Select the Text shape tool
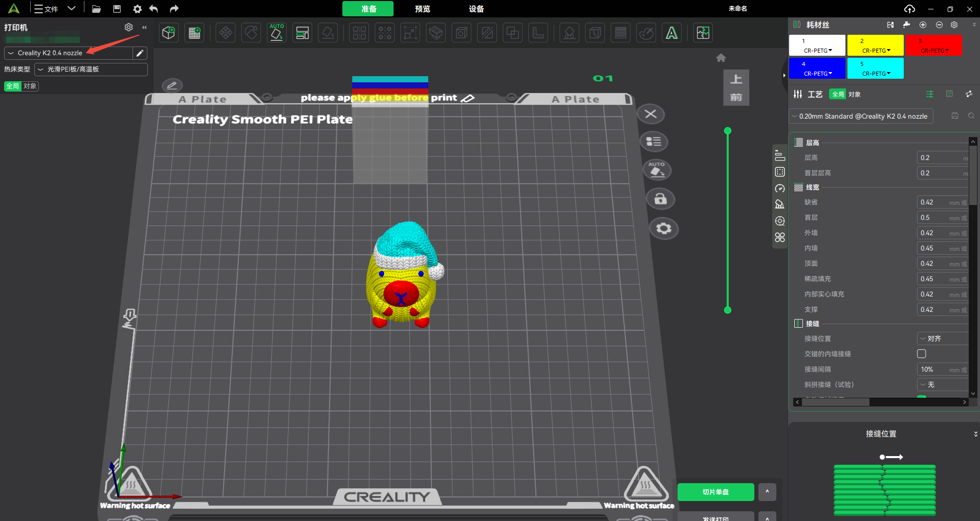Image resolution: width=980 pixels, height=521 pixels. [672, 33]
